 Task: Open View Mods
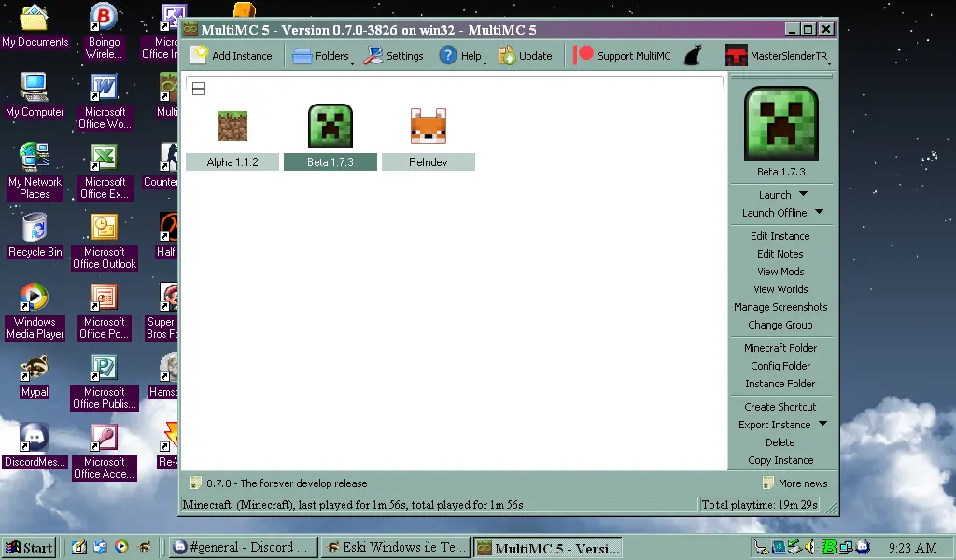[x=780, y=272]
